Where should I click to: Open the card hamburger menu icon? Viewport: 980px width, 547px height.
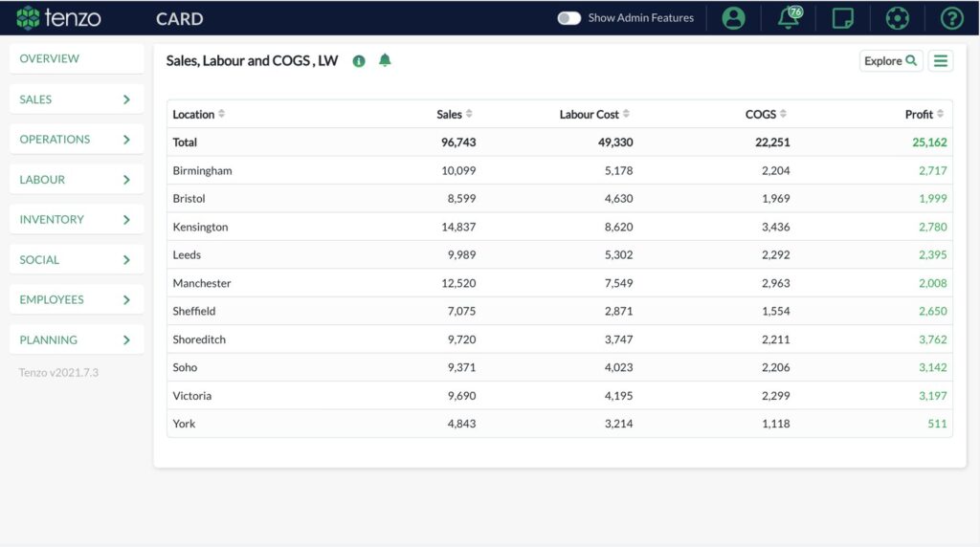pos(941,60)
